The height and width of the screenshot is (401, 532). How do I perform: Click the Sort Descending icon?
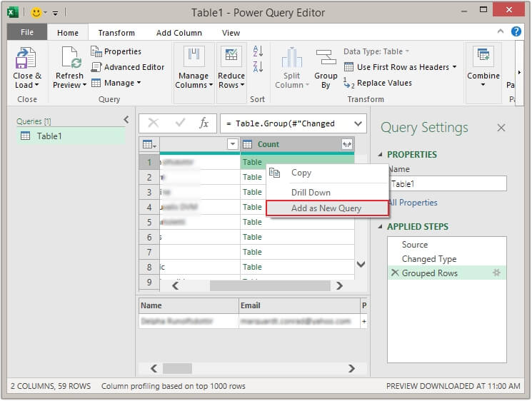258,67
